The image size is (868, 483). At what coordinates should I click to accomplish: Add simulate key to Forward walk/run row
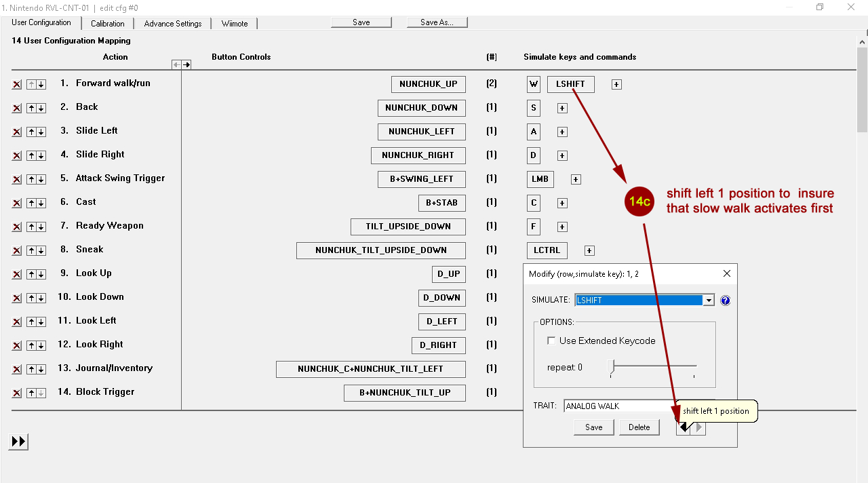[616, 85]
